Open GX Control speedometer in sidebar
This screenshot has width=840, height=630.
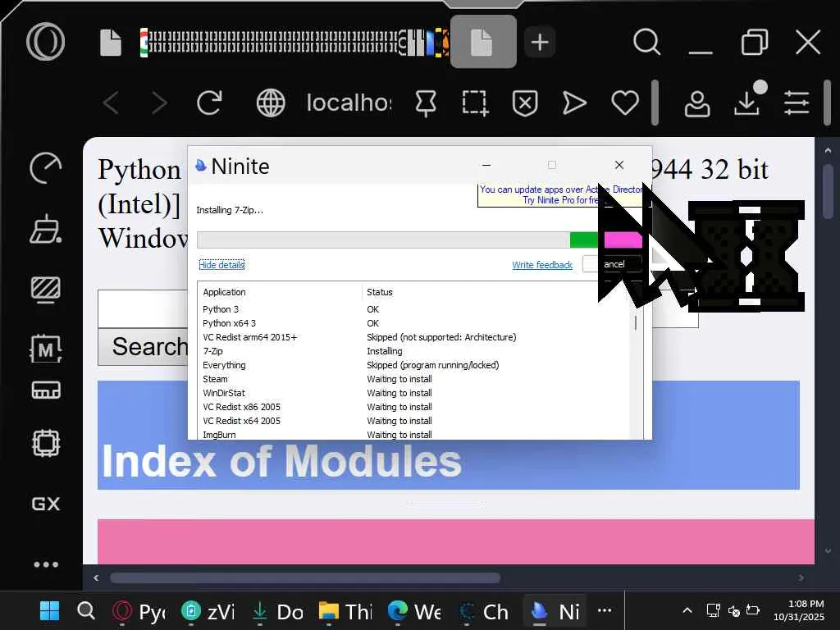tap(46, 168)
